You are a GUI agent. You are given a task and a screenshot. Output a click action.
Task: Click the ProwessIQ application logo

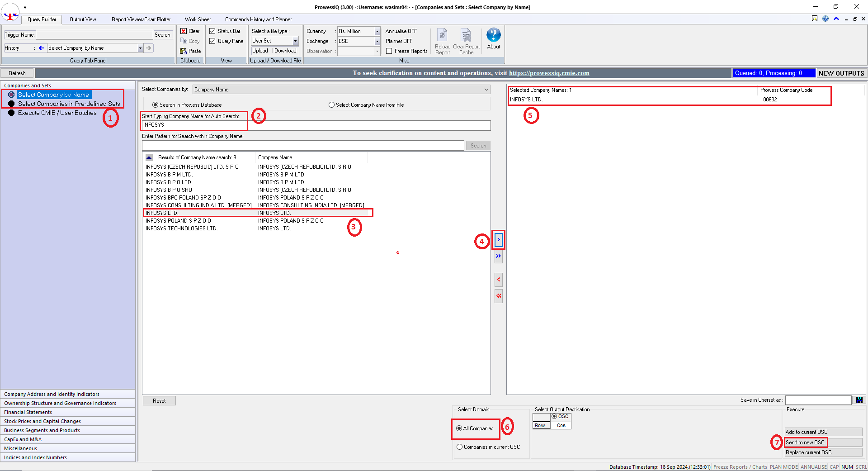[10, 12]
